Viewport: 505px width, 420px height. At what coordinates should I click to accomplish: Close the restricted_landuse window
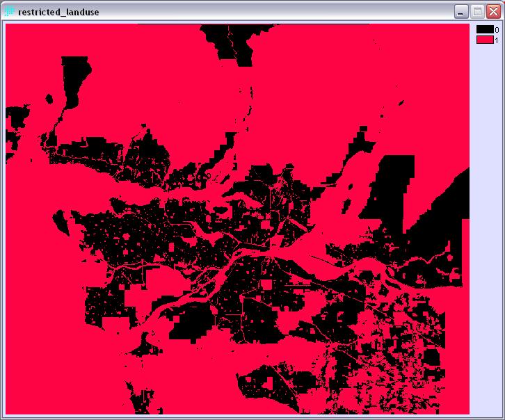493,12
